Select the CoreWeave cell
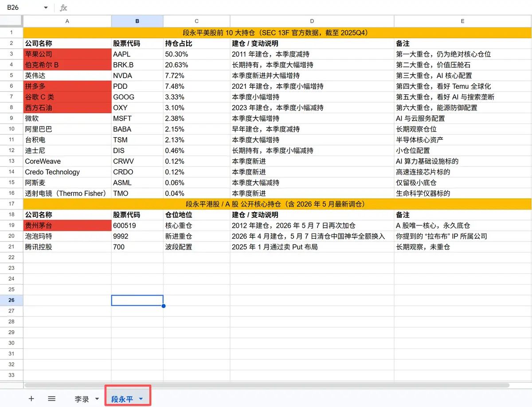Viewport: 532px width, 407px height. (x=67, y=161)
